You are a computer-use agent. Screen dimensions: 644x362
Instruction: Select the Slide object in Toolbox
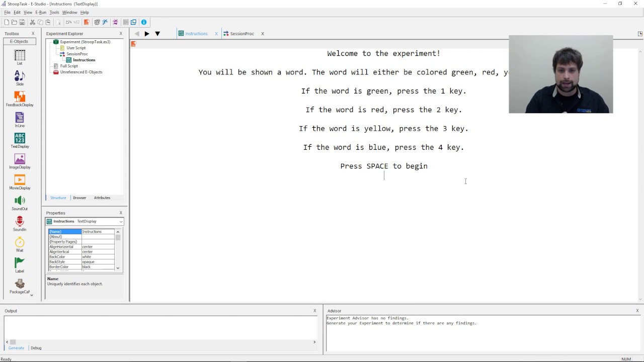20,78
